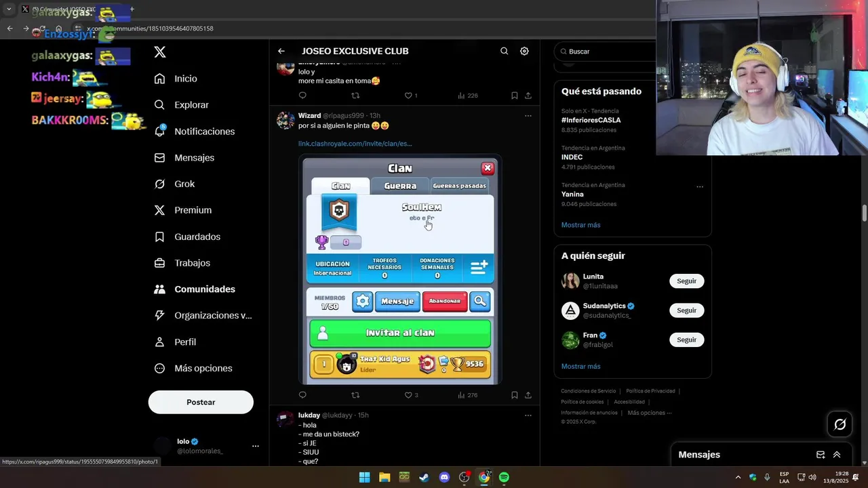Bookmark the casita en toma post
This screenshot has height=488, width=868.
click(x=515, y=96)
